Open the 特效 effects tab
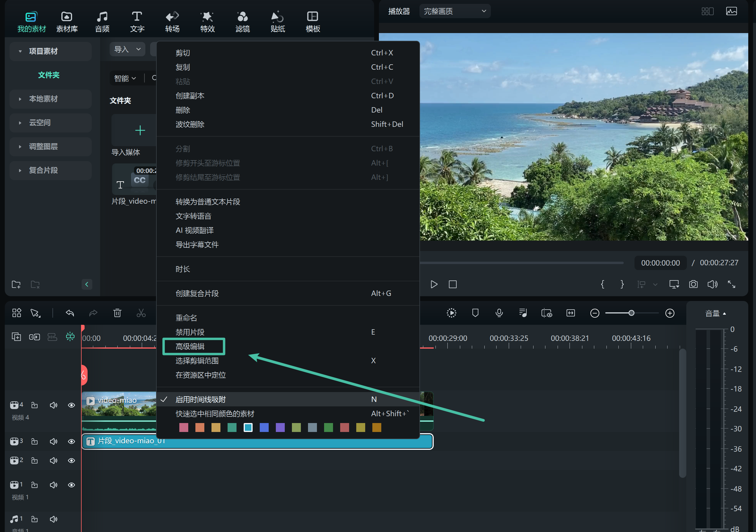This screenshot has width=756, height=532. [x=207, y=22]
